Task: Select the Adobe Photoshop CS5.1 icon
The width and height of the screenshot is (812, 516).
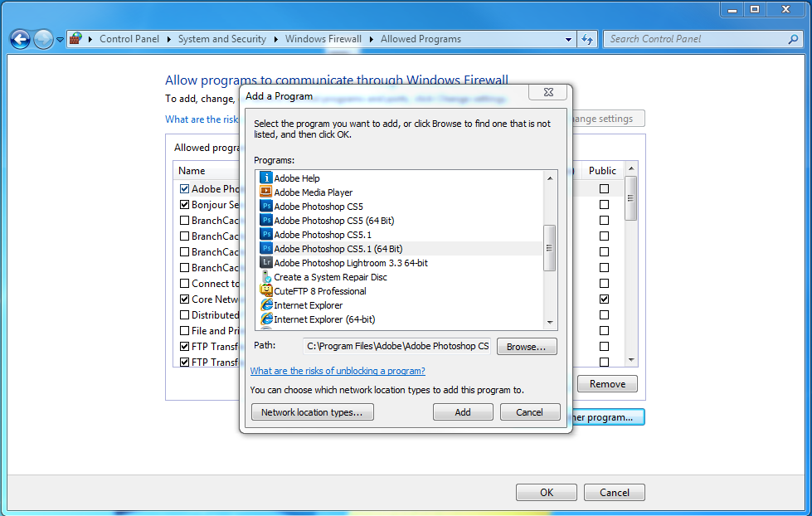Action: click(x=265, y=234)
